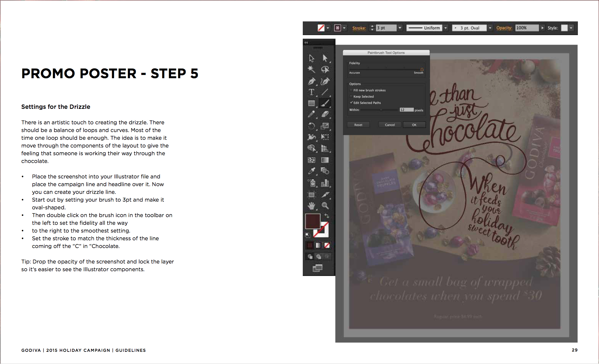Open fill color dropdown in control bar
599x364 pixels.
(328, 28)
